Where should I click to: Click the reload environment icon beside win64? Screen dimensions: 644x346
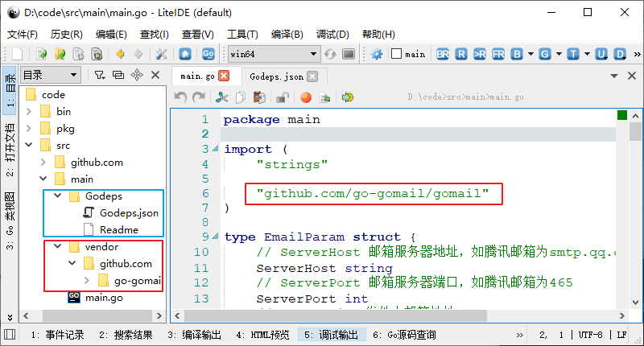[x=330, y=54]
